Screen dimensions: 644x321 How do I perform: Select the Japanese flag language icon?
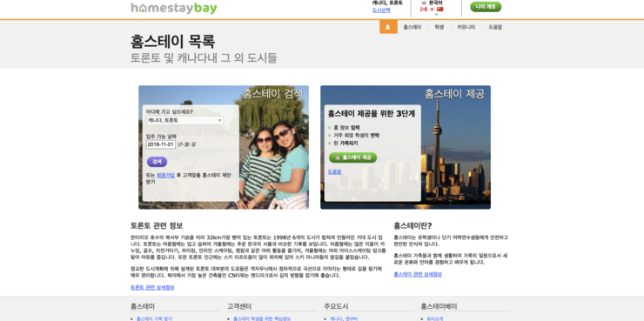coord(432,9)
